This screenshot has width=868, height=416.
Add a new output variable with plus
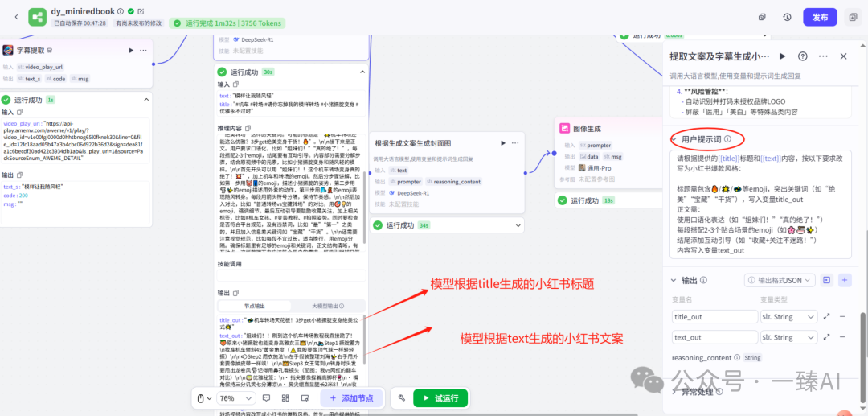coord(845,280)
